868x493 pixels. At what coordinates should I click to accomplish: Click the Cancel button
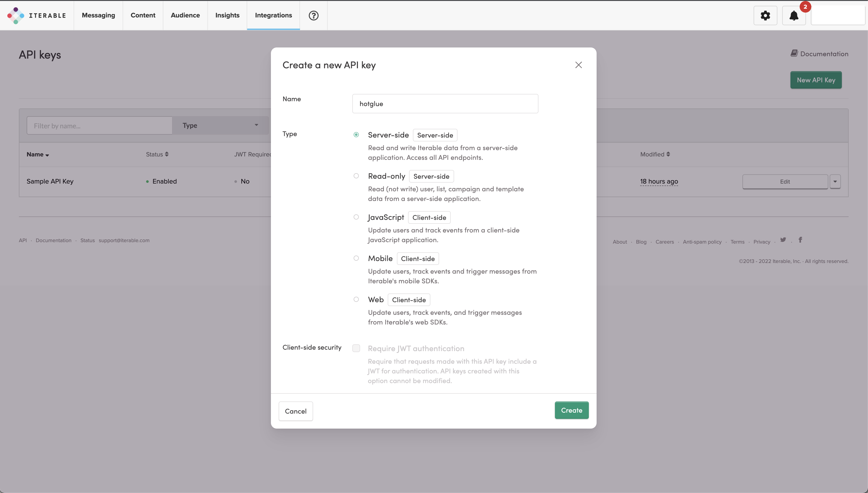[295, 411]
